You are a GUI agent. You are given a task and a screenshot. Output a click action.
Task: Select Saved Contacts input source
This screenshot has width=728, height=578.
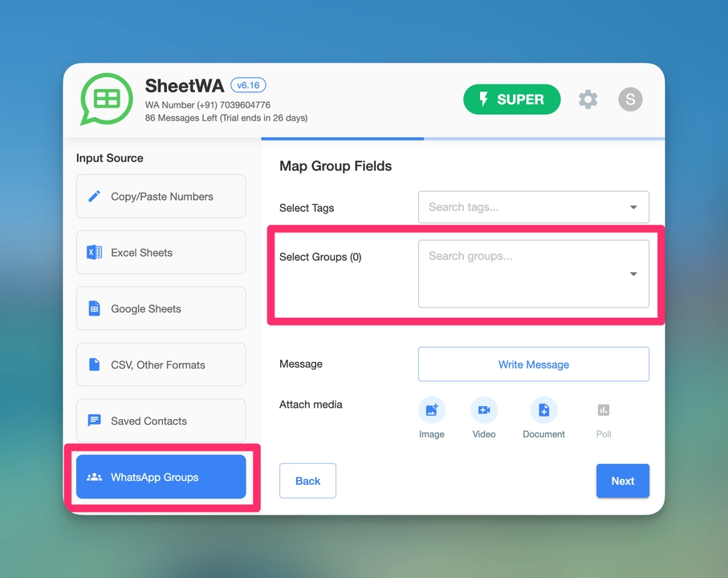161,421
